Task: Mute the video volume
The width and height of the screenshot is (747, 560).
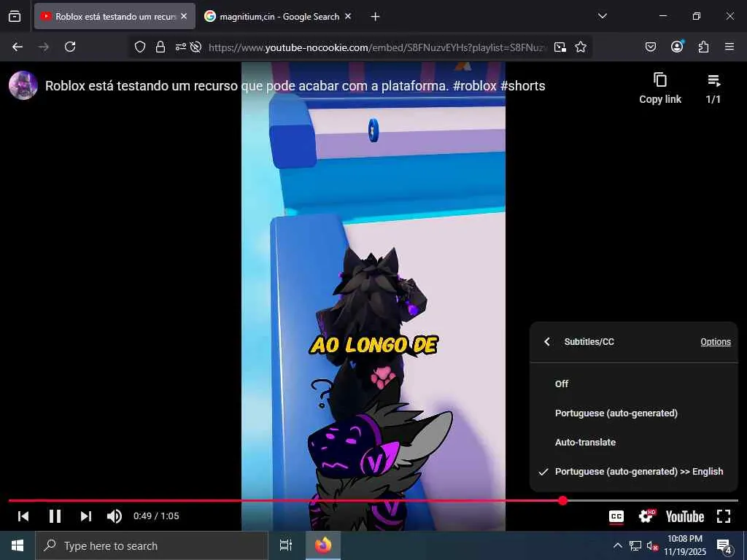Action: point(115,516)
